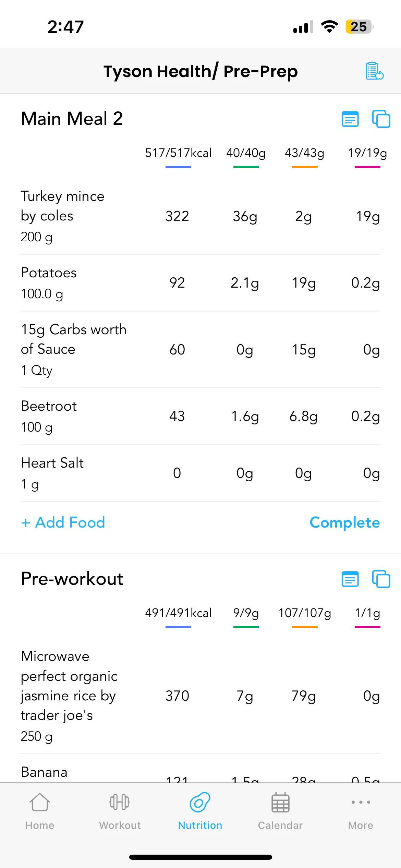Select the Nutrition tab icon
The width and height of the screenshot is (401, 868).
200,803
